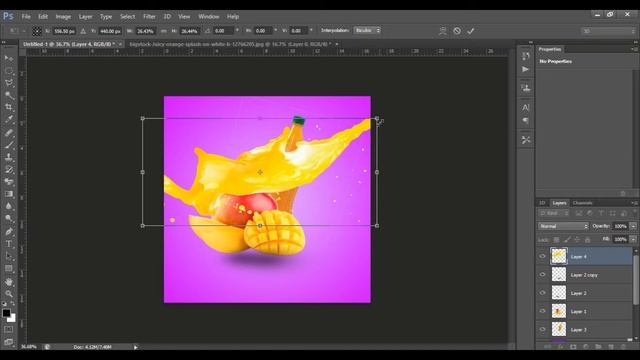Delete layer using trash icon

(x=623, y=347)
